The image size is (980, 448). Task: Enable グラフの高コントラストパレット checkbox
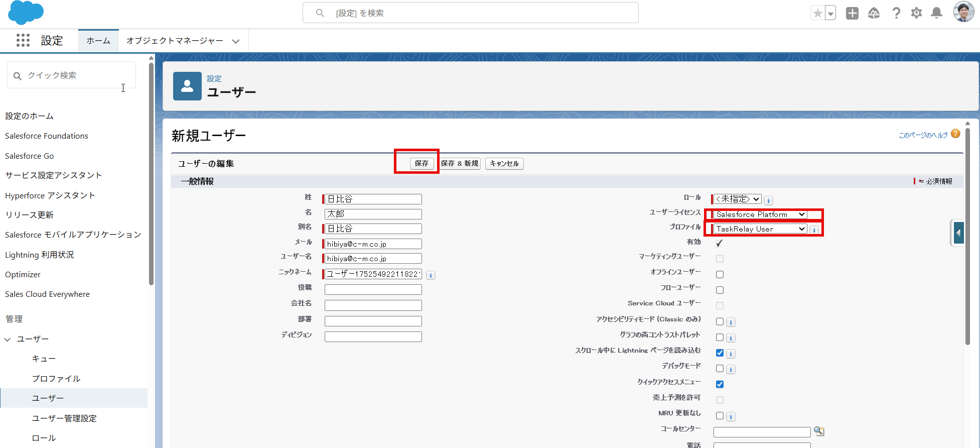[720, 338]
